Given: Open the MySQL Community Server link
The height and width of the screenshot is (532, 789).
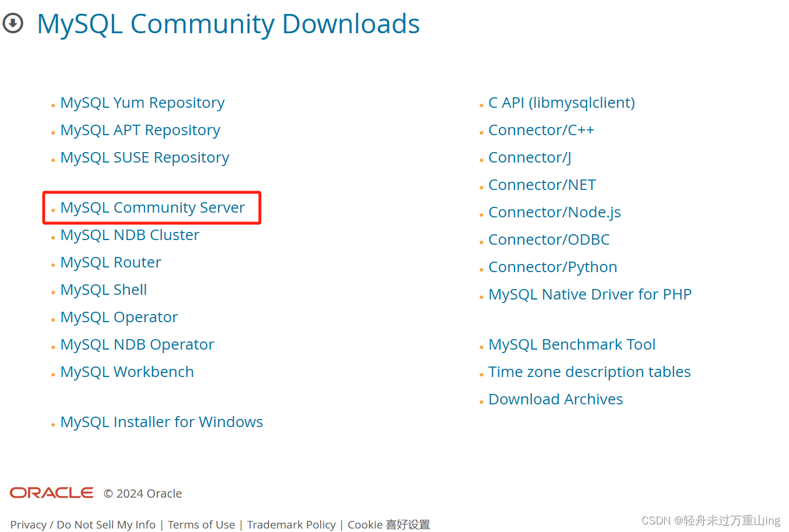Looking at the screenshot, I should [153, 207].
